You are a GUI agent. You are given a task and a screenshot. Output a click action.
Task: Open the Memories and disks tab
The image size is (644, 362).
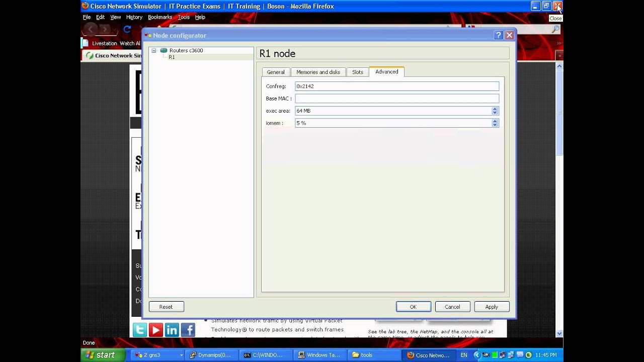(x=318, y=72)
